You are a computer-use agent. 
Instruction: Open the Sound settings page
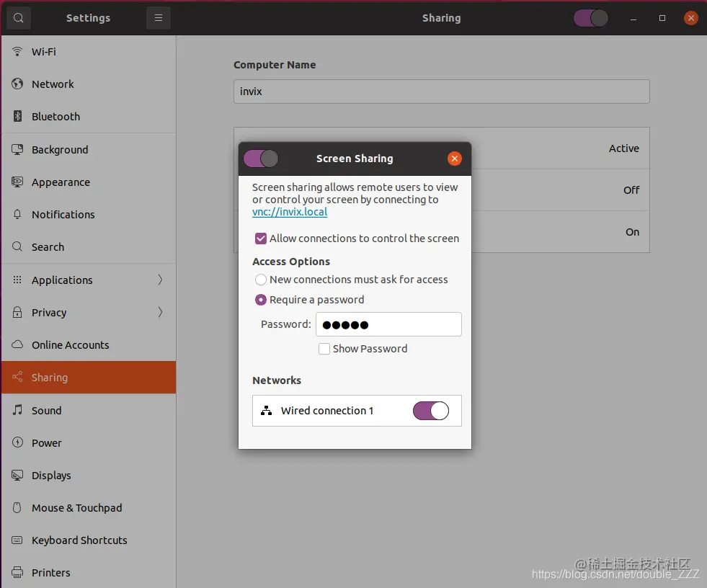89,410
